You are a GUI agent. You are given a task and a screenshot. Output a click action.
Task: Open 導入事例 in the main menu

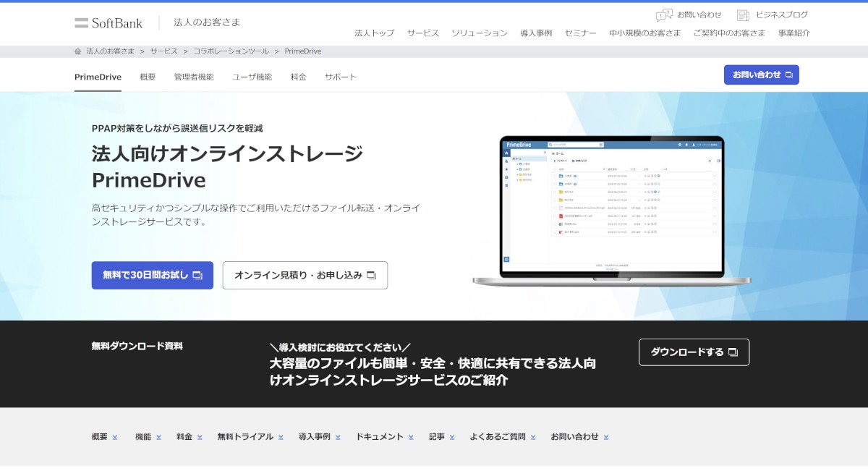point(536,33)
